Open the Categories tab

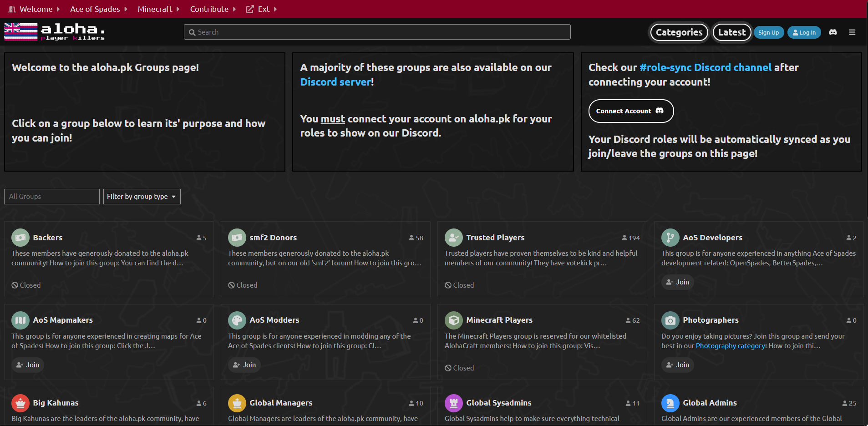pyautogui.click(x=679, y=32)
